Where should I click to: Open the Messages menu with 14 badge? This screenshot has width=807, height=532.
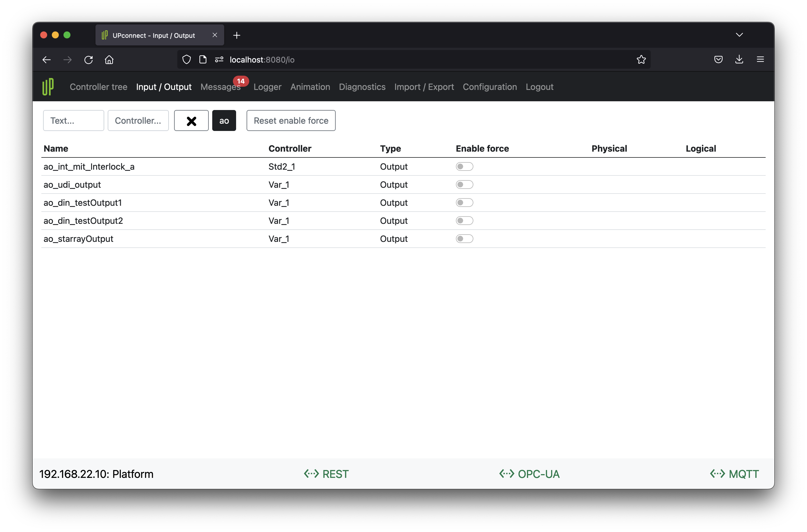220,87
